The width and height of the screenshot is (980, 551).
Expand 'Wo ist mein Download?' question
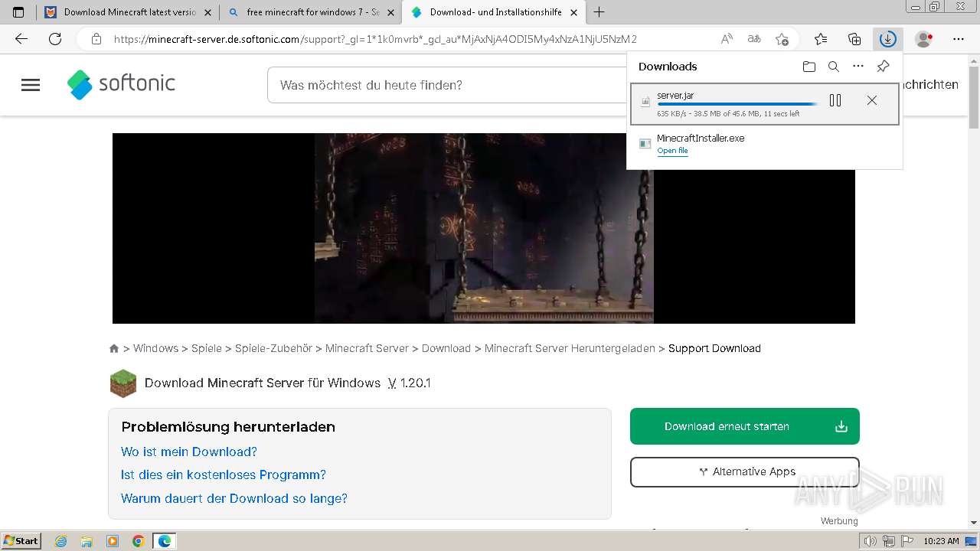189,452
